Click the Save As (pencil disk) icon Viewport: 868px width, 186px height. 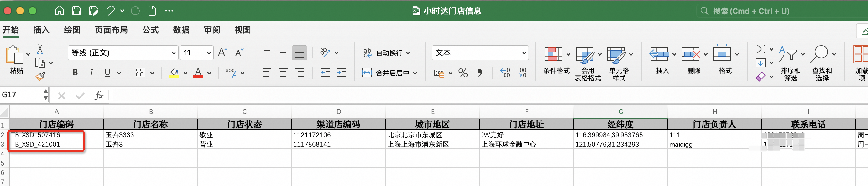93,11
